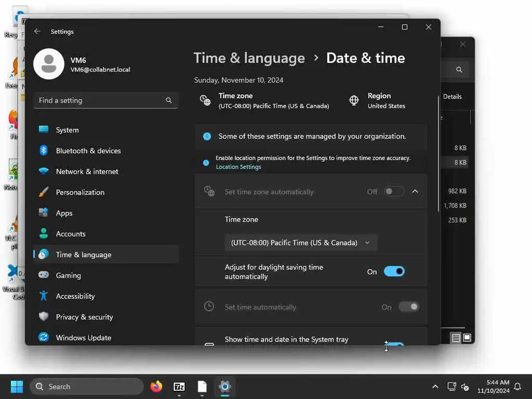This screenshot has width=532, height=399.
Task: Click the Windows Update refresh icon
Action: pos(44,337)
